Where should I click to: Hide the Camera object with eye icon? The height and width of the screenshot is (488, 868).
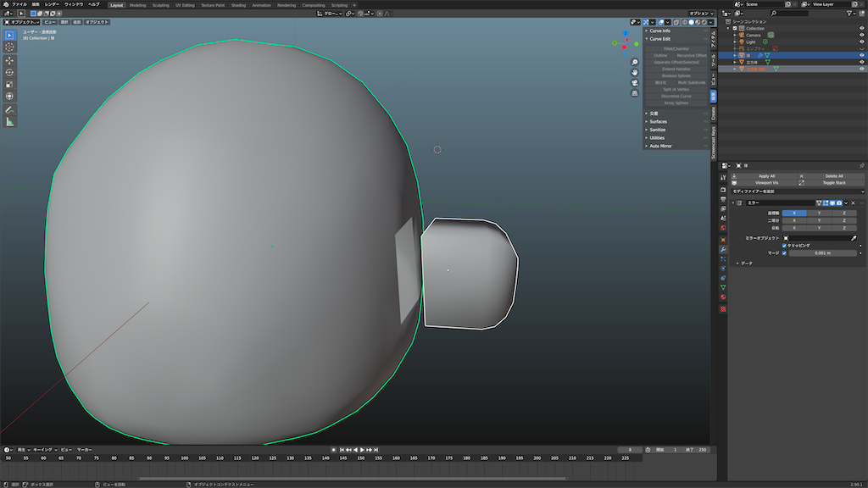click(861, 35)
